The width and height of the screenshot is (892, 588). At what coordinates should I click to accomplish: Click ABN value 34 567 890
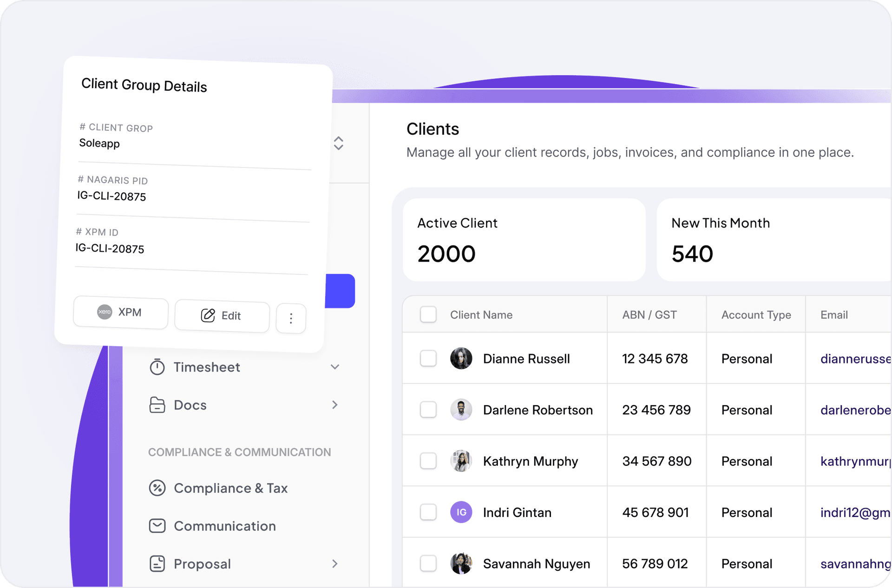(x=657, y=461)
